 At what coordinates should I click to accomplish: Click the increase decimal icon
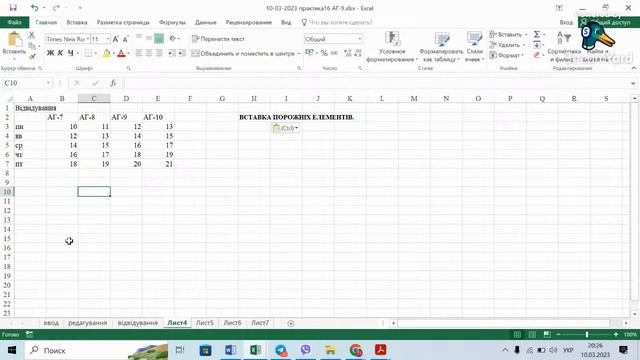[x=347, y=53]
